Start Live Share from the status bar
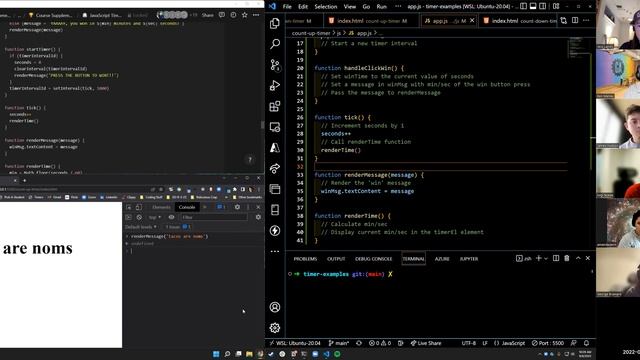Image resolution: width=640 pixels, height=360 pixels. (426, 343)
